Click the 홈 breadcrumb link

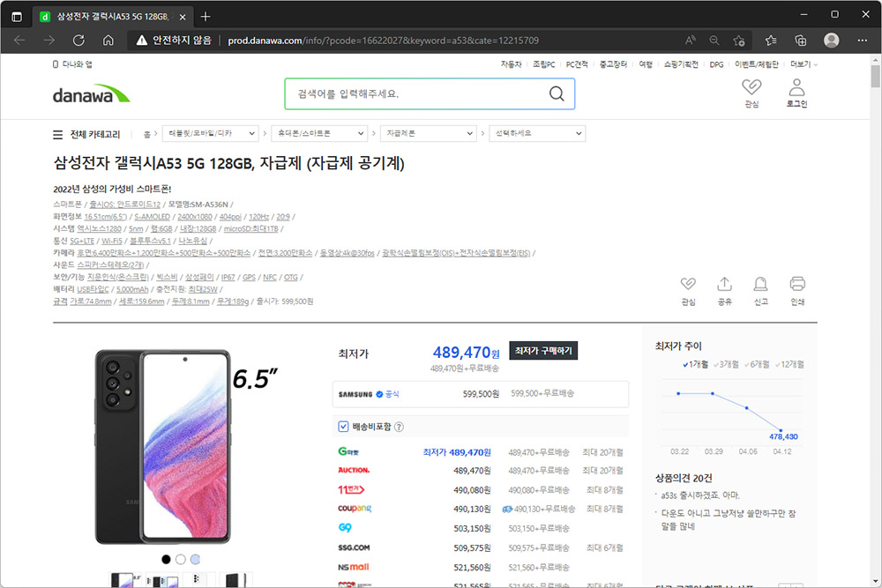(146, 134)
